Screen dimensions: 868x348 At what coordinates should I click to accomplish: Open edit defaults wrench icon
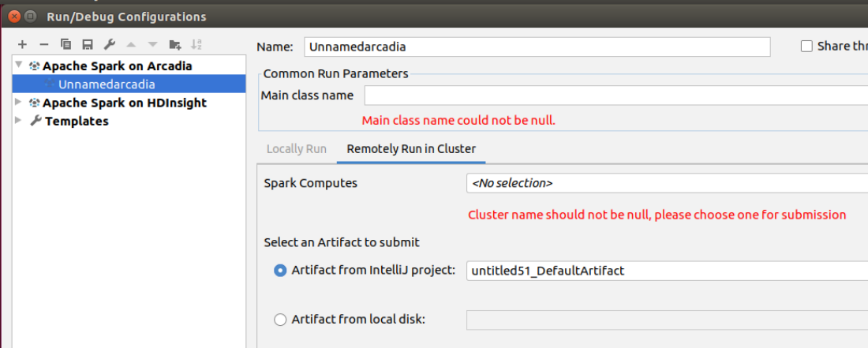click(110, 44)
